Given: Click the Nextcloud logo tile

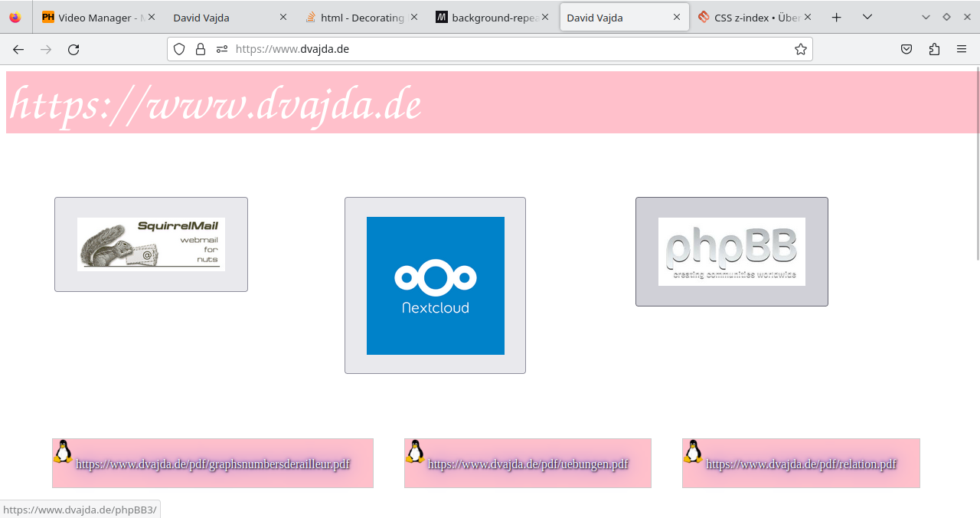Looking at the screenshot, I should (x=435, y=286).
